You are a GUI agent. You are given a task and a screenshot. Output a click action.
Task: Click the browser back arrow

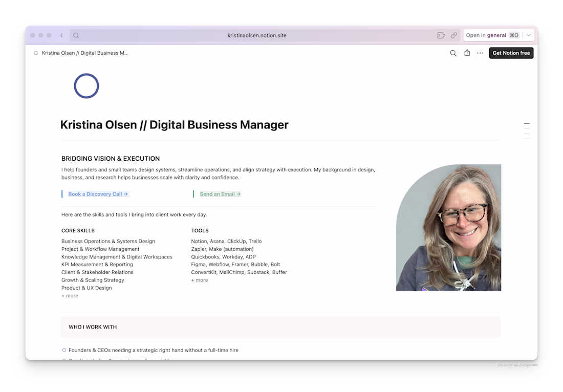tap(62, 35)
